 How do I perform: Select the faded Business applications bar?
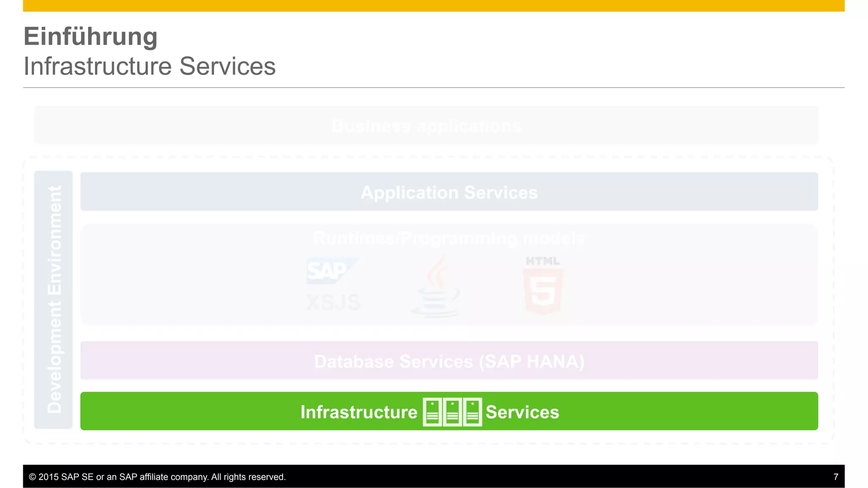[426, 125]
